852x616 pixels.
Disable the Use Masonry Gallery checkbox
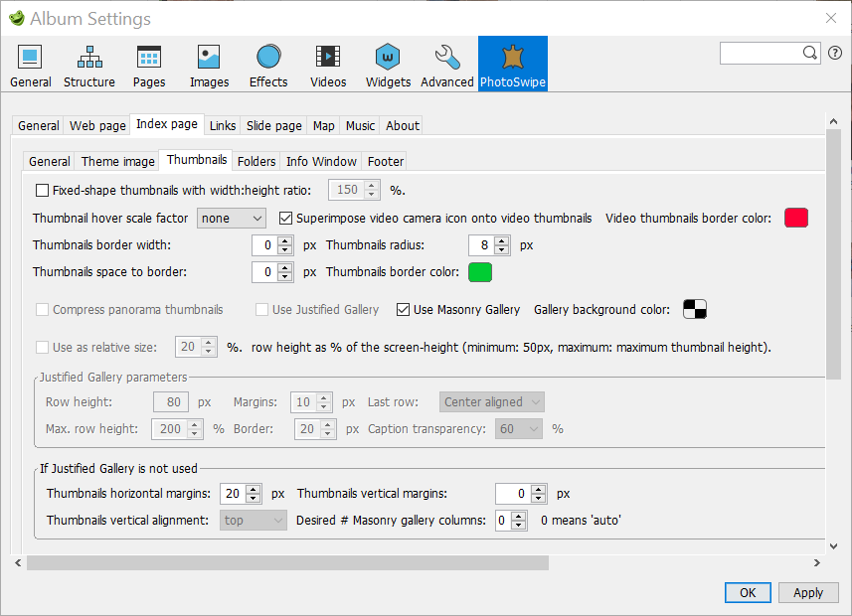click(x=403, y=310)
